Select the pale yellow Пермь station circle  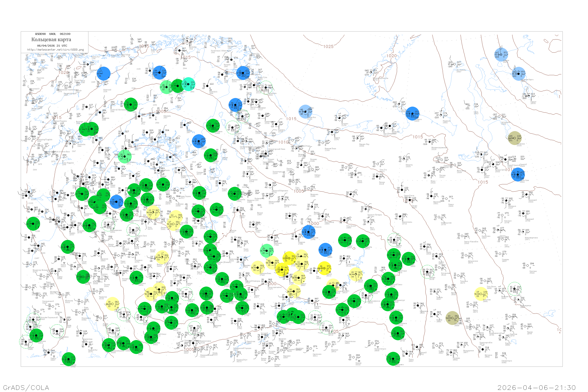coord(356,275)
